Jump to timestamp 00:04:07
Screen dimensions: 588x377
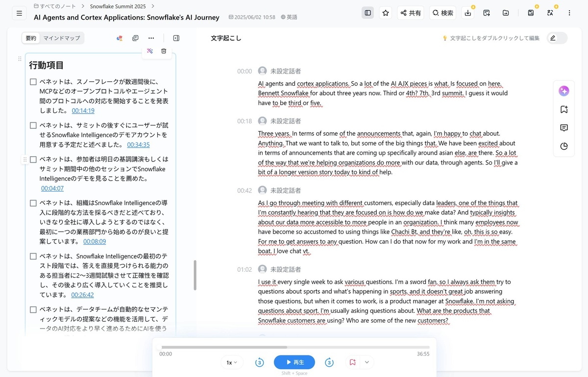pyautogui.click(x=52, y=188)
